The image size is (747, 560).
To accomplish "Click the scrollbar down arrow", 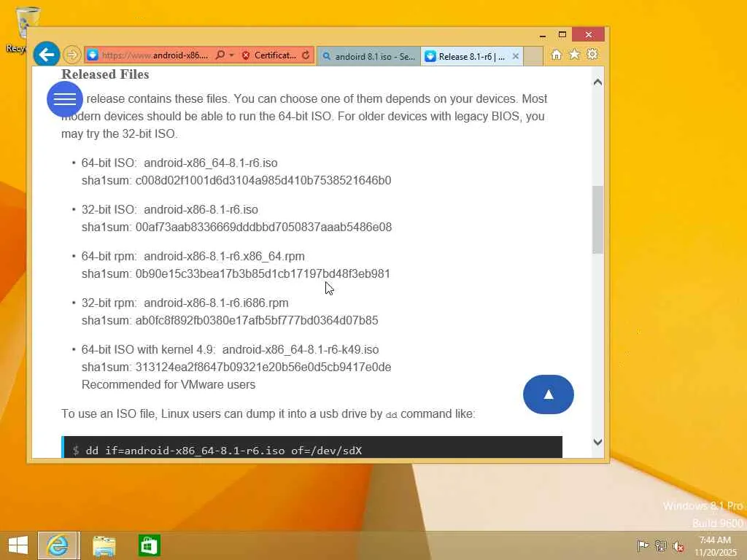I will (x=597, y=442).
